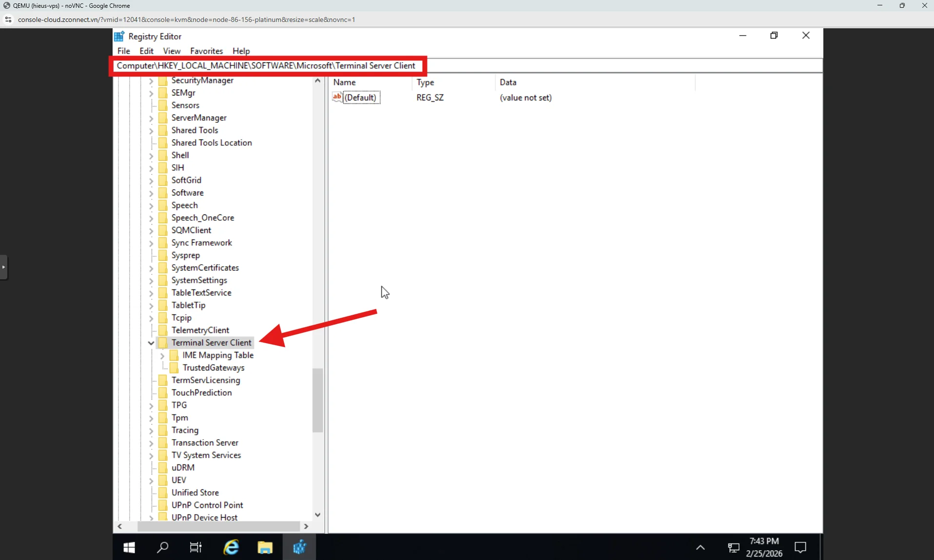Screen dimensions: 934x560
Task: Select the SEMgr folder icon
Action: pos(163,93)
